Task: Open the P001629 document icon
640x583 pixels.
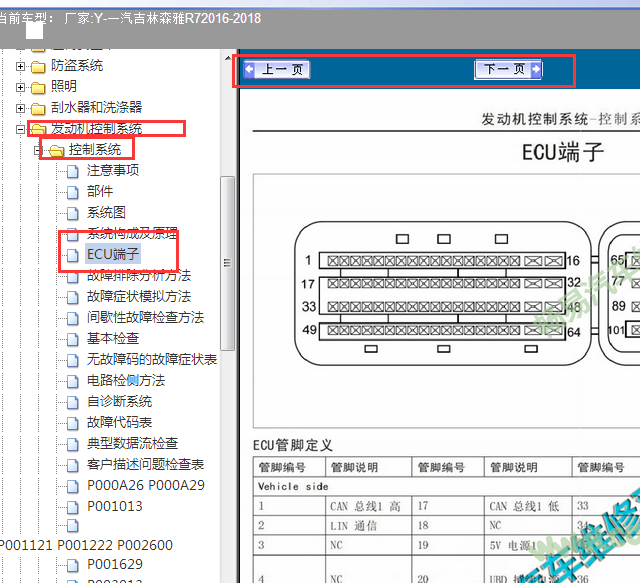Action: tap(73, 565)
